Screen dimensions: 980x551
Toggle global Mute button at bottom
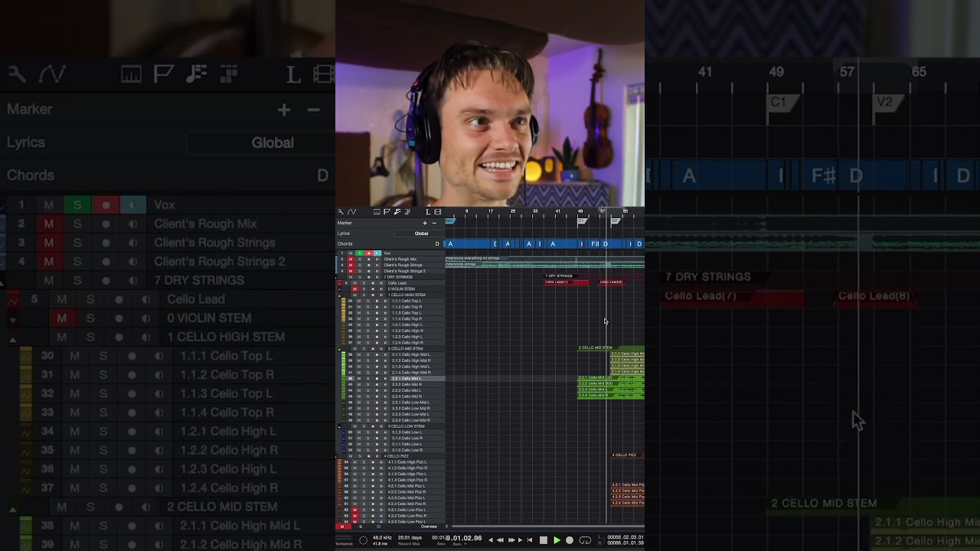point(342,527)
